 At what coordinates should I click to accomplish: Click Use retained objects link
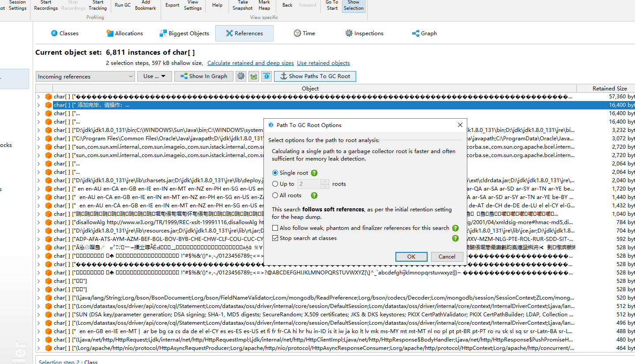point(323,63)
